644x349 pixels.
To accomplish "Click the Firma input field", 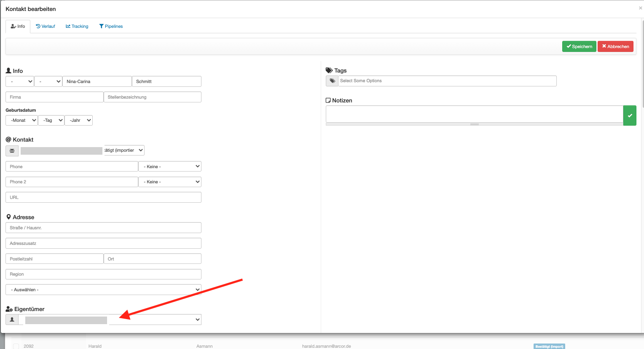I will [x=54, y=97].
